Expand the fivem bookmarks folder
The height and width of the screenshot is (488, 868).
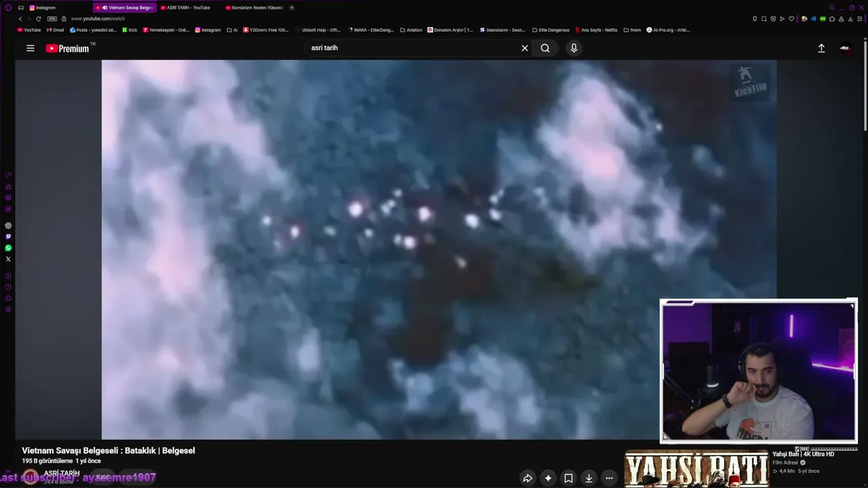632,30
